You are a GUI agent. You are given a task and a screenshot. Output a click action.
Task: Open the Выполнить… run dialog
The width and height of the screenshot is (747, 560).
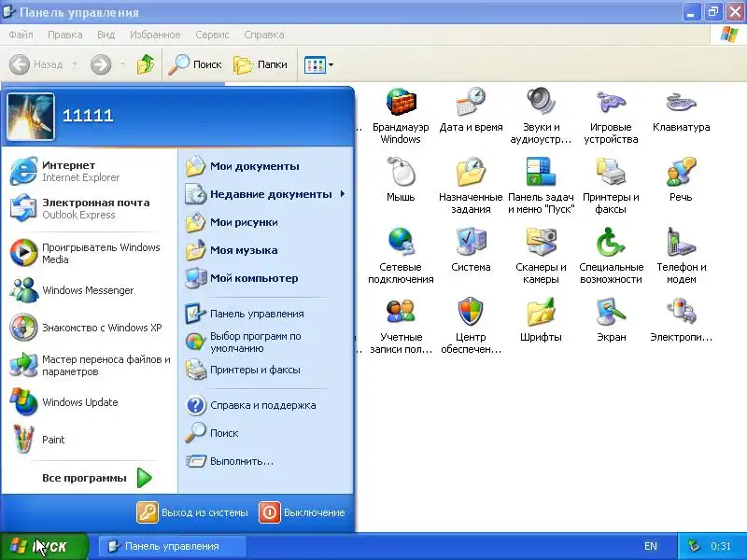(x=266, y=461)
